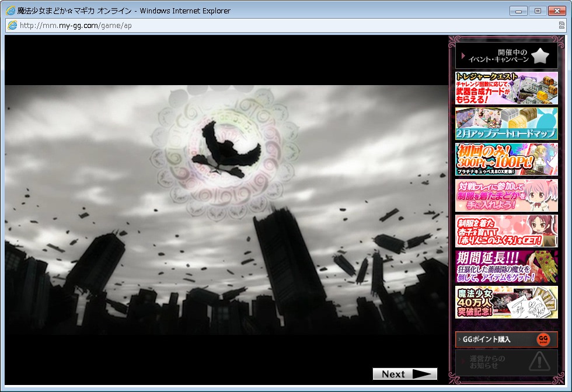The height and width of the screenshot is (392, 572).
Task: Open the 期間延長!!! banner
Action: point(507,267)
